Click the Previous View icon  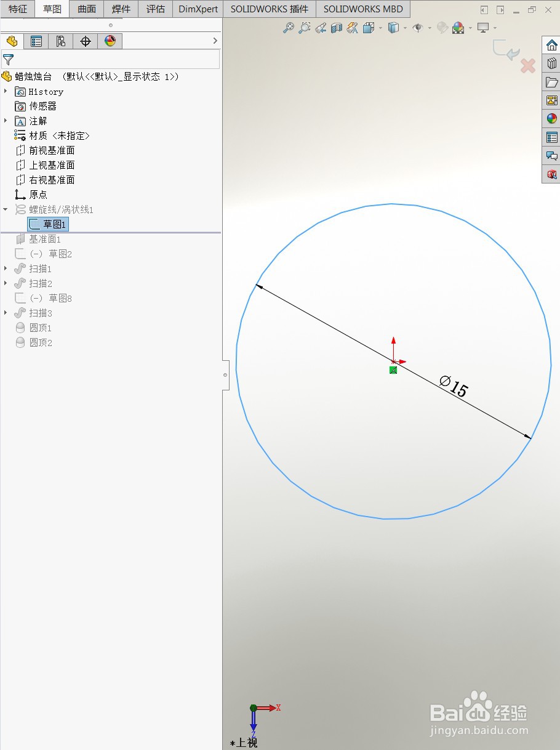click(320, 28)
